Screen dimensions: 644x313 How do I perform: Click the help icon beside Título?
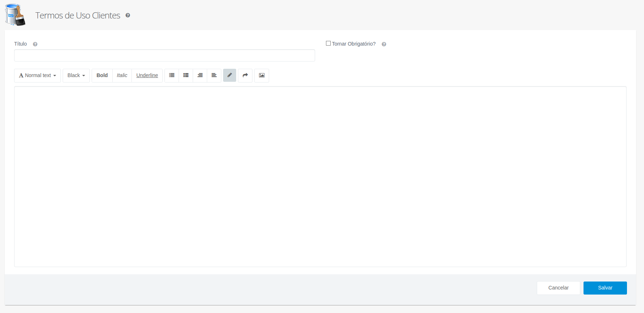(x=35, y=44)
